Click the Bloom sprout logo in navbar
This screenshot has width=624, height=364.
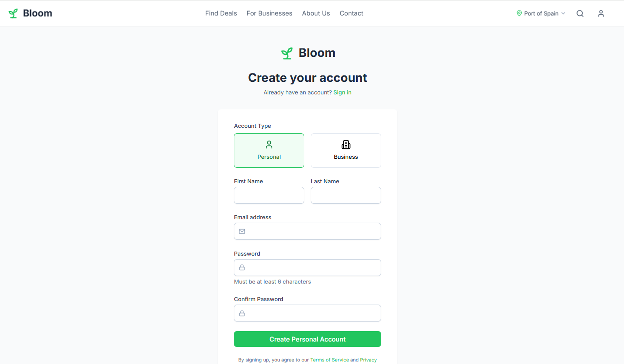click(13, 13)
